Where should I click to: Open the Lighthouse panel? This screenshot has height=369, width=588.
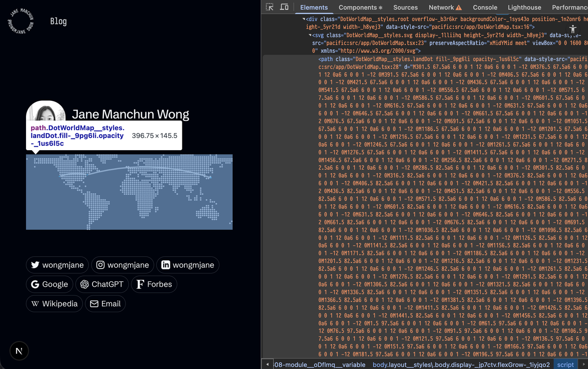pos(524,7)
